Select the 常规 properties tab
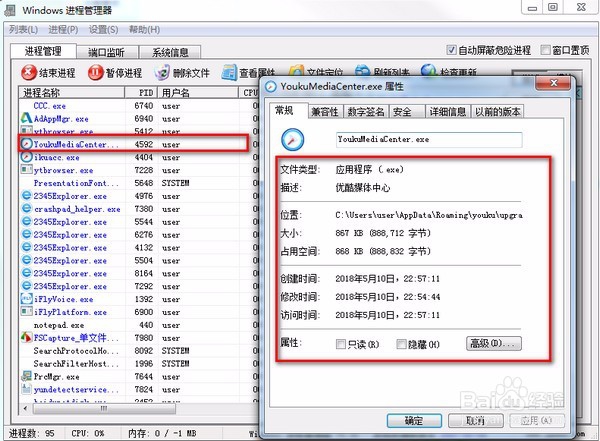This screenshot has height=441, width=600. [288, 111]
